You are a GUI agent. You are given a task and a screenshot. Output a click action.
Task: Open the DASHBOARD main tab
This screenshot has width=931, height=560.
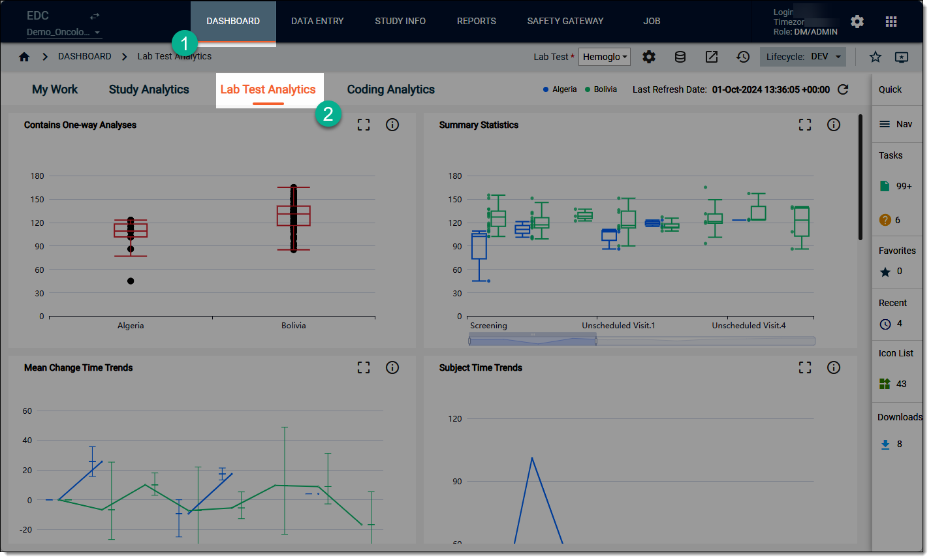click(233, 22)
